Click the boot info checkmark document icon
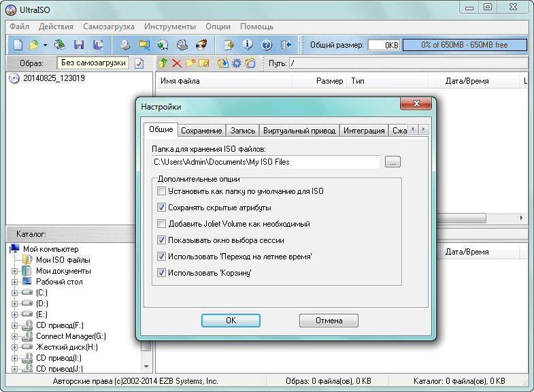534x392 pixels. pos(139,63)
